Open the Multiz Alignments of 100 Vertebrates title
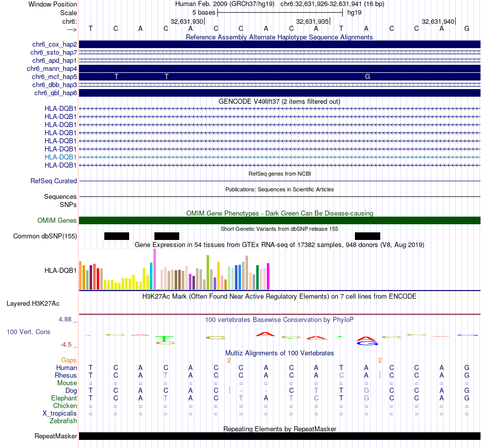481x448 pixels. [279, 353]
